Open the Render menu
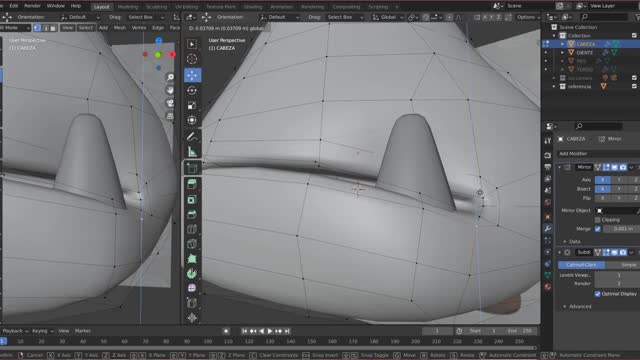This screenshot has width=640, height=360. coord(32,6)
